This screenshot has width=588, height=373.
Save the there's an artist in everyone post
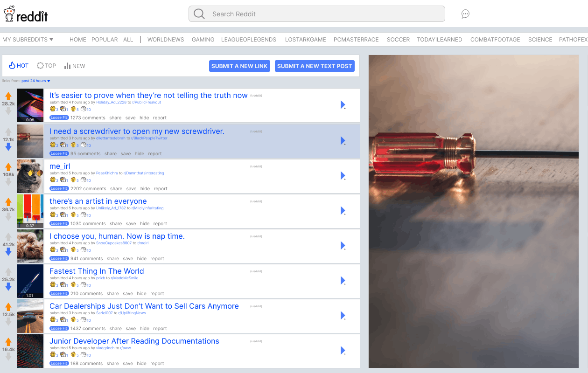(131, 224)
